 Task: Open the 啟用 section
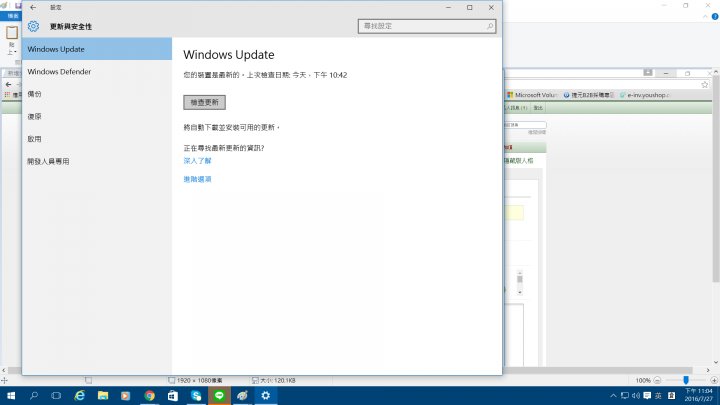[97, 139]
